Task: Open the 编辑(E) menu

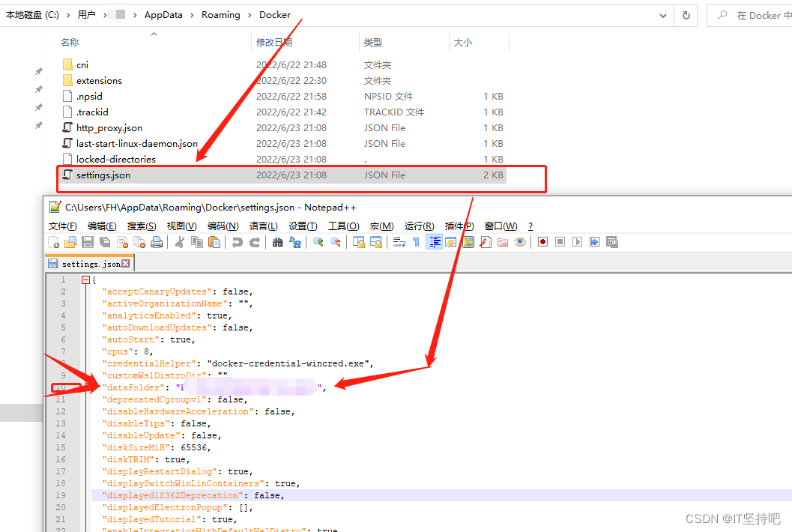Action: click(102, 226)
